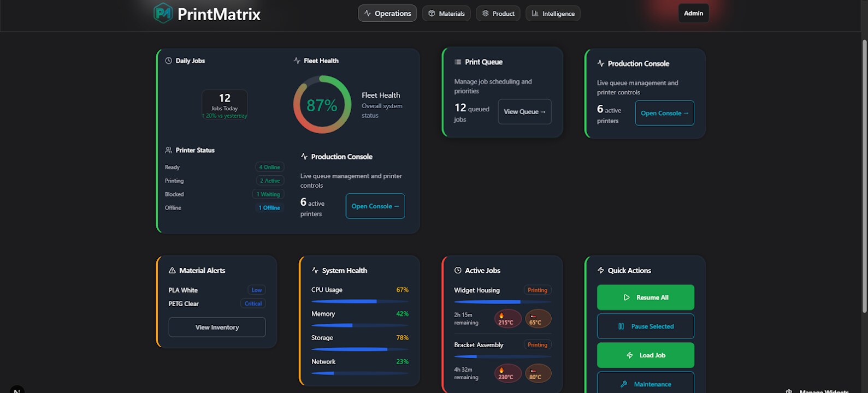This screenshot has width=868, height=393.
Task: Click the Next.js N badge icon
Action: click(x=17, y=390)
